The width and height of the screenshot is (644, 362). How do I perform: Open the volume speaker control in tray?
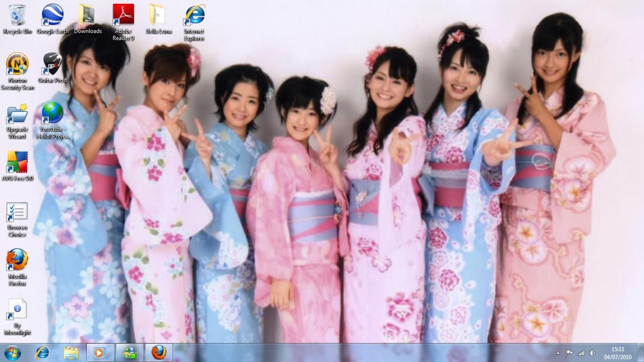(x=592, y=353)
